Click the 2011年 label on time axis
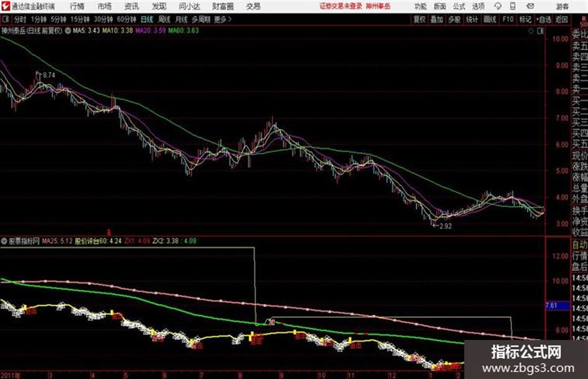The image size is (588, 379). pyautogui.click(x=11, y=375)
